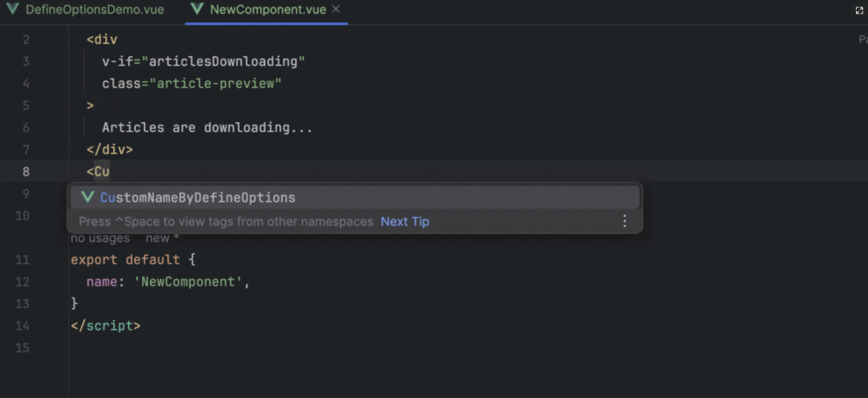Click the opening <div tag on line 2

(102, 40)
